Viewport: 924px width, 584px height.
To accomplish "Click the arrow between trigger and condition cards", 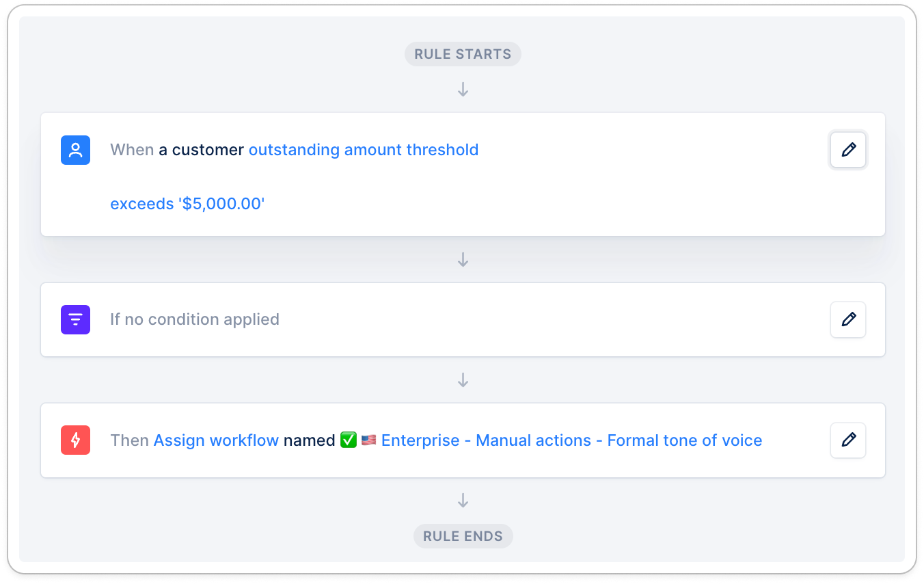I will pyautogui.click(x=463, y=259).
